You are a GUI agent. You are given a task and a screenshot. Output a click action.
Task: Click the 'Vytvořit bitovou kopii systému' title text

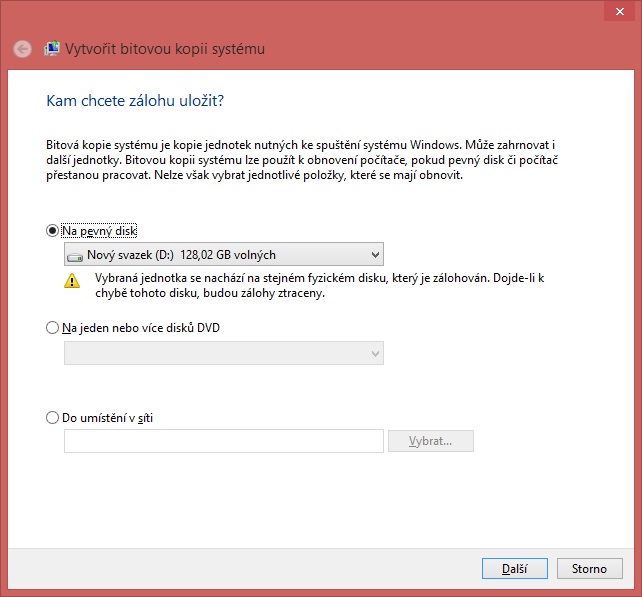pos(165,49)
